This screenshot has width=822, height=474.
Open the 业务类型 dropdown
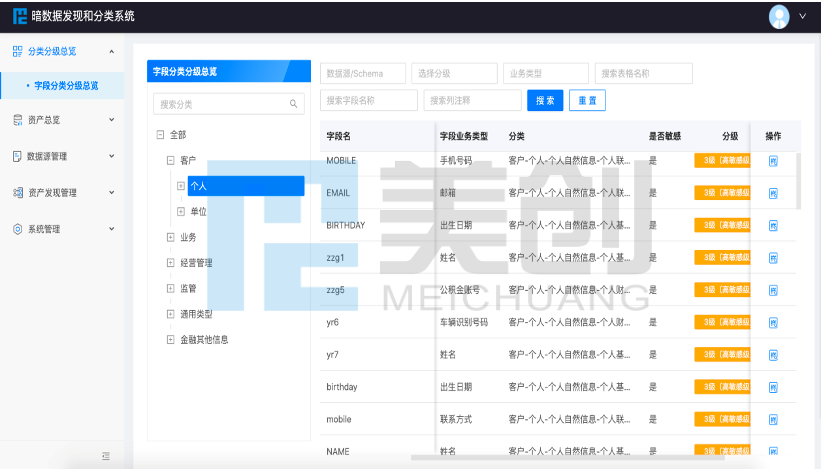pyautogui.click(x=546, y=73)
